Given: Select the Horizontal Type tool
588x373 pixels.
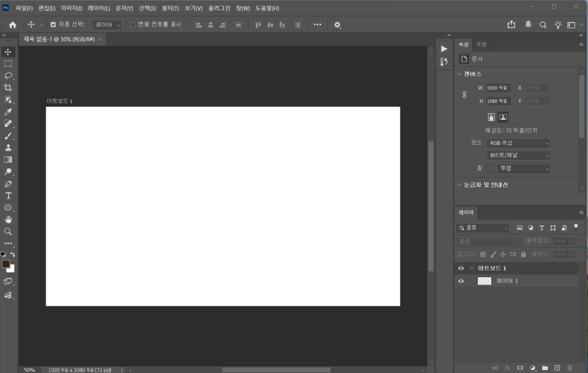Looking at the screenshot, I should (x=8, y=196).
